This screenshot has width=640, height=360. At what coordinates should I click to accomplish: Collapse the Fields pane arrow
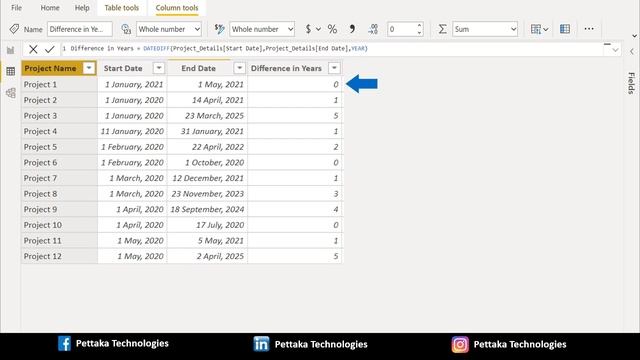(x=632, y=51)
